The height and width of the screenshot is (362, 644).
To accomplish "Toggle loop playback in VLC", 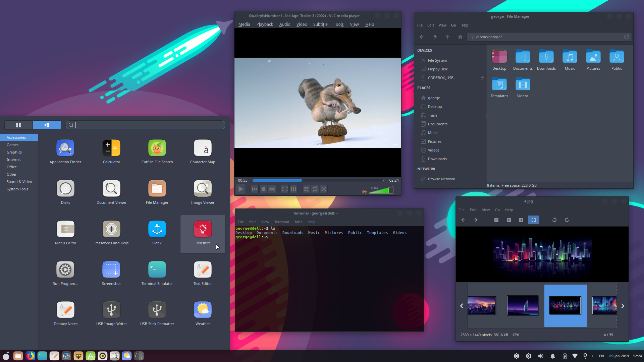I will pyautogui.click(x=315, y=189).
